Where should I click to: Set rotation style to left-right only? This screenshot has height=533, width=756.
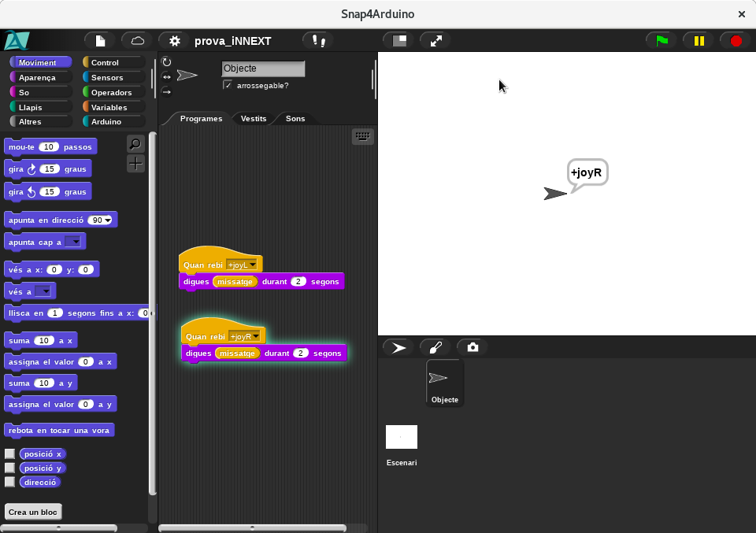coord(166,76)
